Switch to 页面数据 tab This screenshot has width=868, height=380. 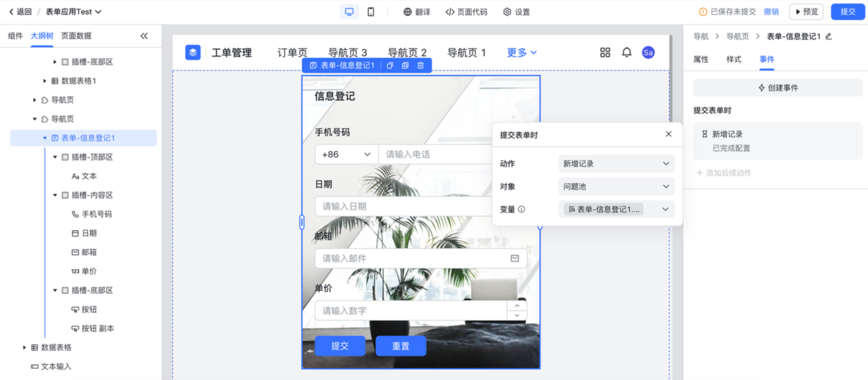click(x=76, y=36)
